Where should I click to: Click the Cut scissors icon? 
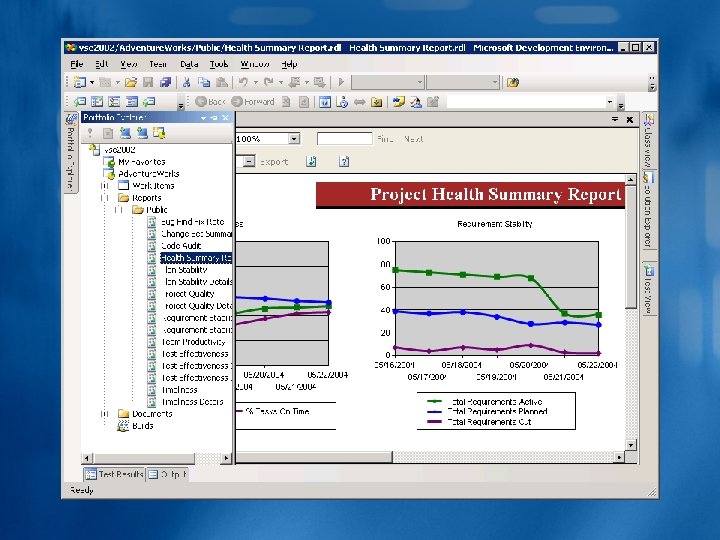point(186,83)
